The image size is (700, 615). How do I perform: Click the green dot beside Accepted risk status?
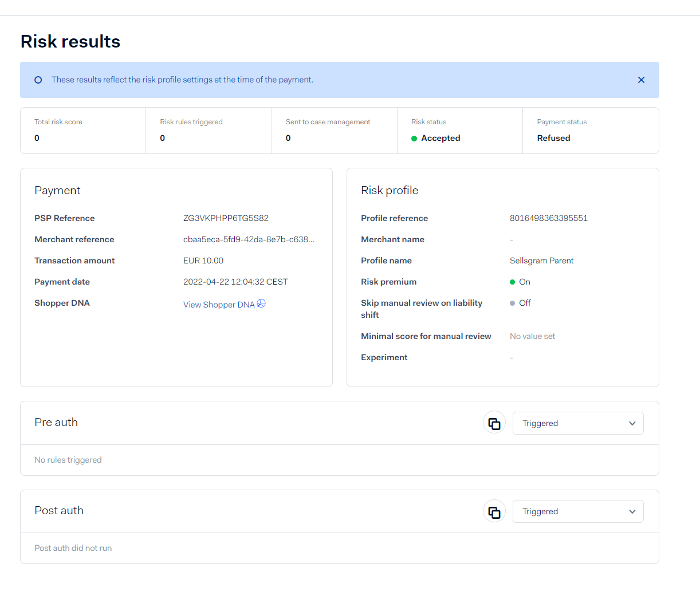tap(414, 138)
